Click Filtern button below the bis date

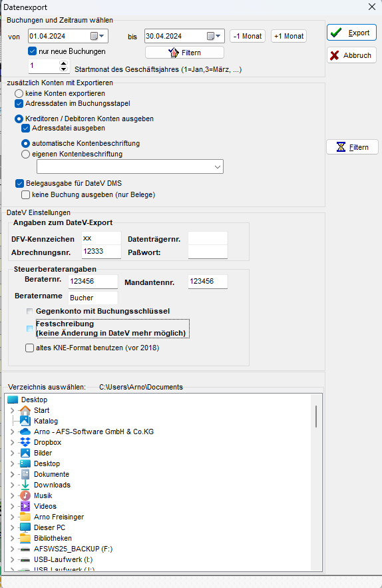[x=184, y=53]
